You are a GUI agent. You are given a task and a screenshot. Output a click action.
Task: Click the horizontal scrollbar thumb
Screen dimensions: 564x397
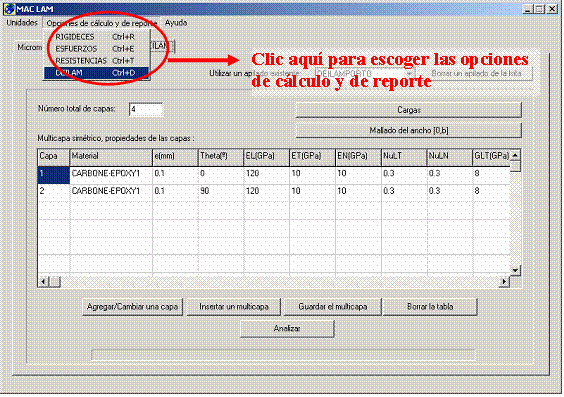(54, 282)
